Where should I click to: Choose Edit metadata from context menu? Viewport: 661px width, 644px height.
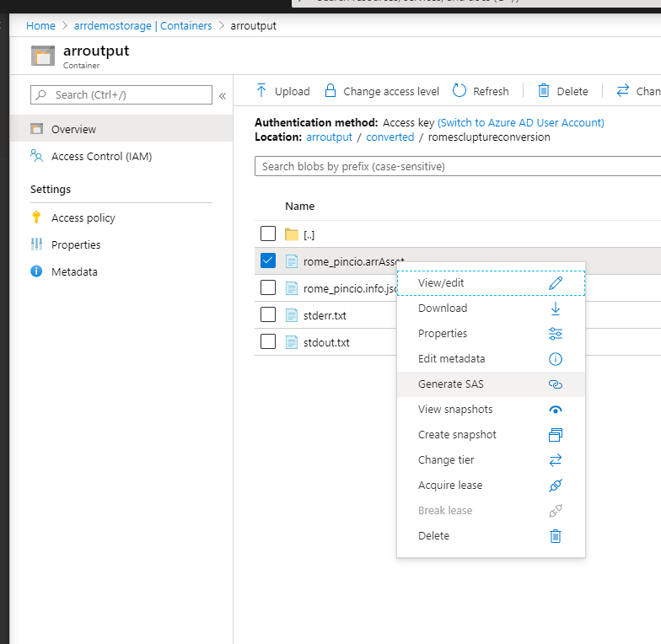coord(491,359)
